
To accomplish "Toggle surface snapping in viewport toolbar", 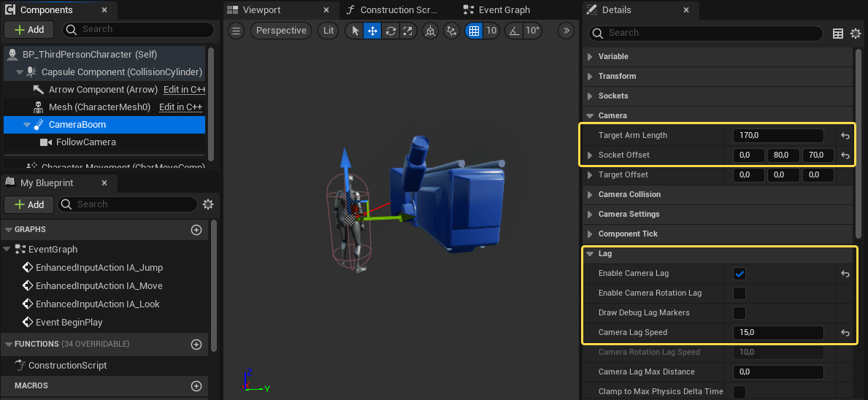I will (x=453, y=31).
